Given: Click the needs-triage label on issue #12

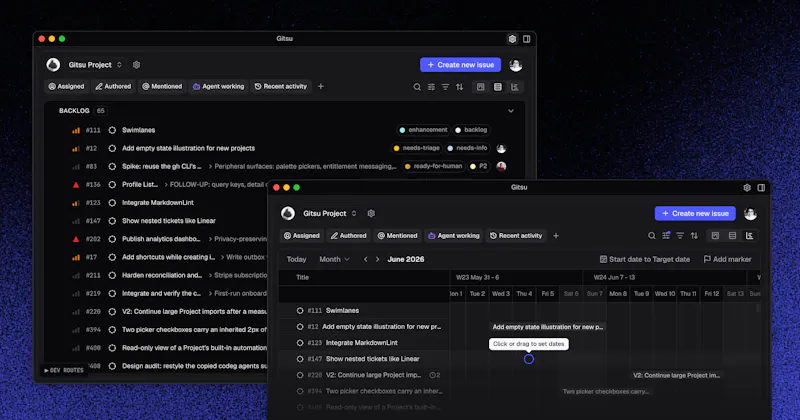Looking at the screenshot, I should tap(416, 148).
